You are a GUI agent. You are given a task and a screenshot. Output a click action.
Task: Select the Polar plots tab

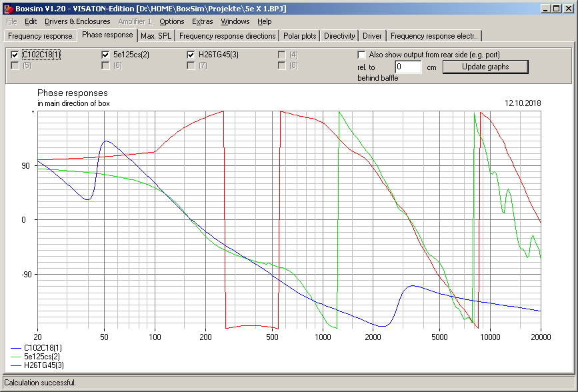pyautogui.click(x=300, y=36)
